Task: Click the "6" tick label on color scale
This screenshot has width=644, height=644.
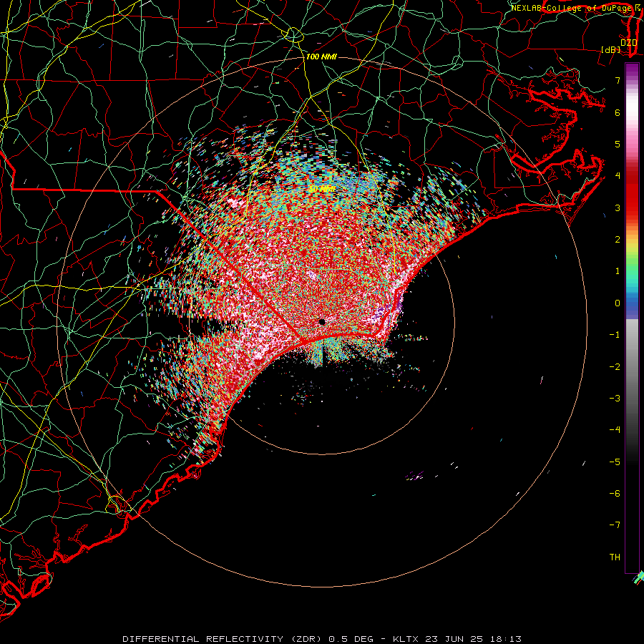Action: 618,112
